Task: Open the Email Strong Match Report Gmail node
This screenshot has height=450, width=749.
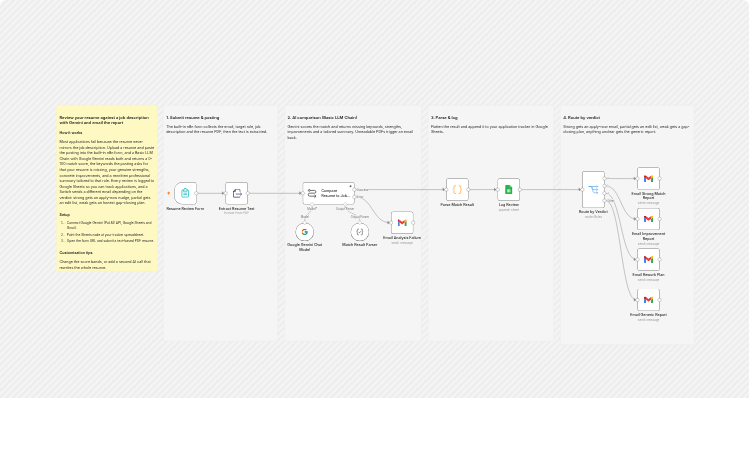Action: (648, 179)
